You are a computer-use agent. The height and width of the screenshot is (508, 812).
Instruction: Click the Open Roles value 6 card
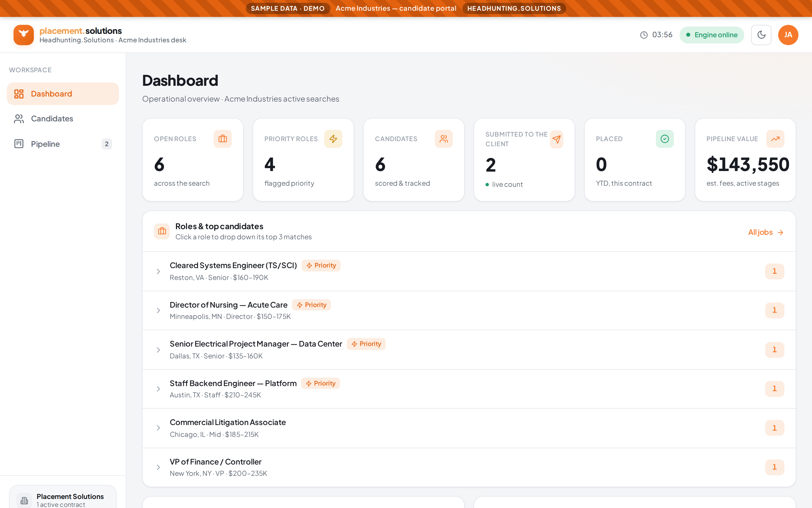point(193,159)
